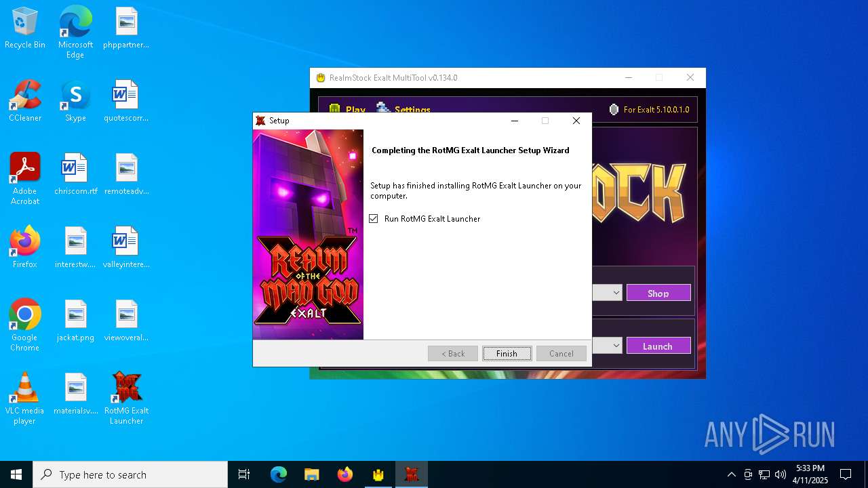868x488 pixels.
Task: Select the interestw image file icon
Action: (75, 247)
